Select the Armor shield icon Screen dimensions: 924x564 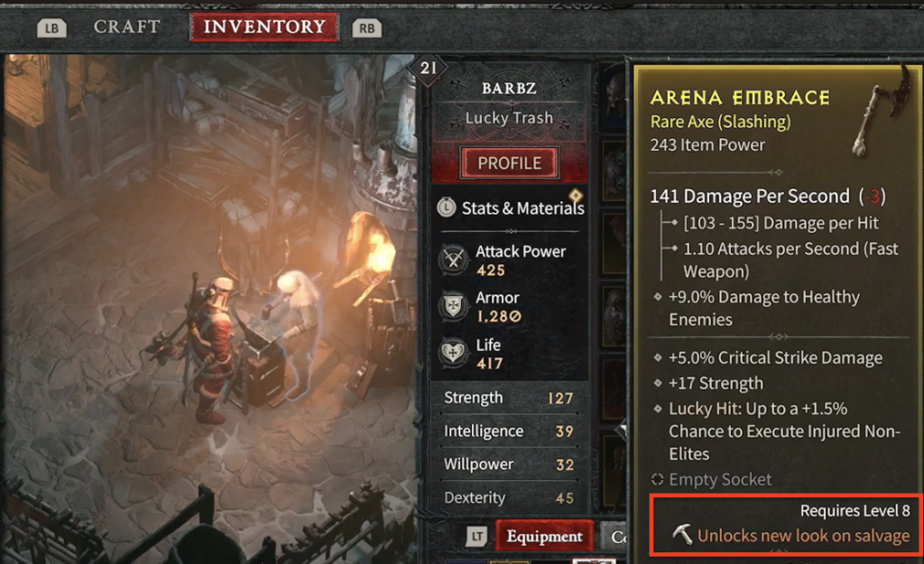coord(453,306)
